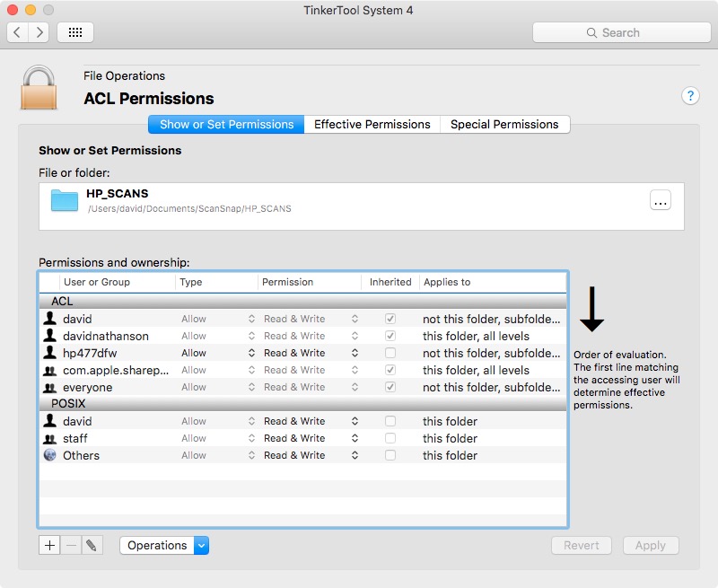718x588 pixels.
Task: Browse for a file with the ellipsis button
Action: point(661,200)
